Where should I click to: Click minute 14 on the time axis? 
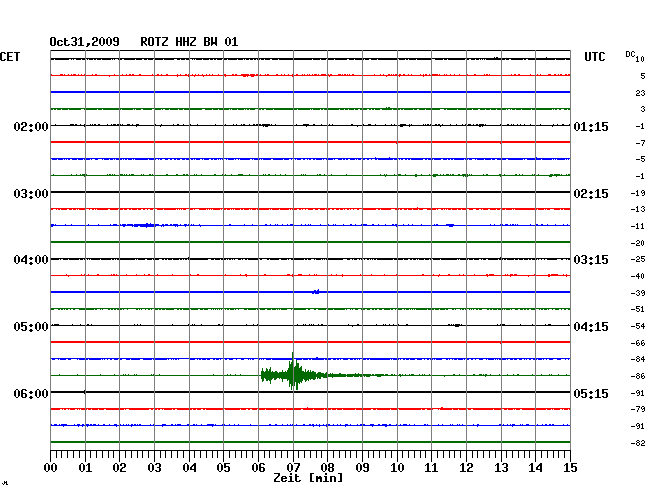tap(535, 468)
